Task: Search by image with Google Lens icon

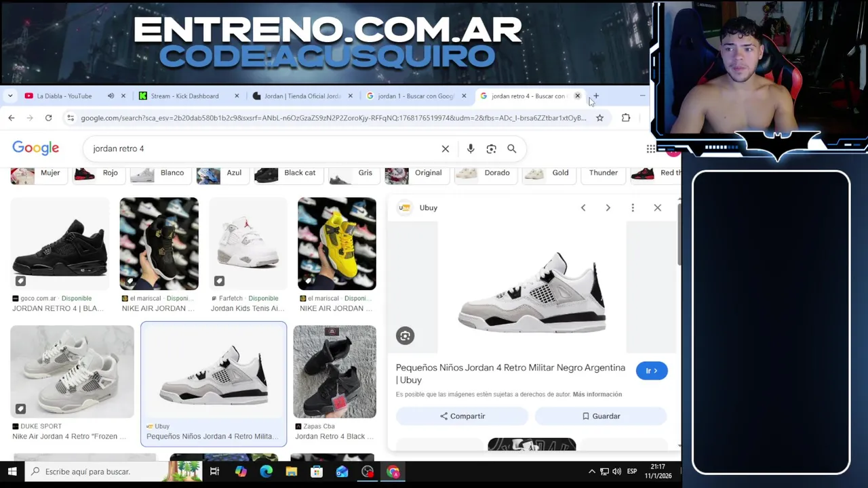Action: 491,149
